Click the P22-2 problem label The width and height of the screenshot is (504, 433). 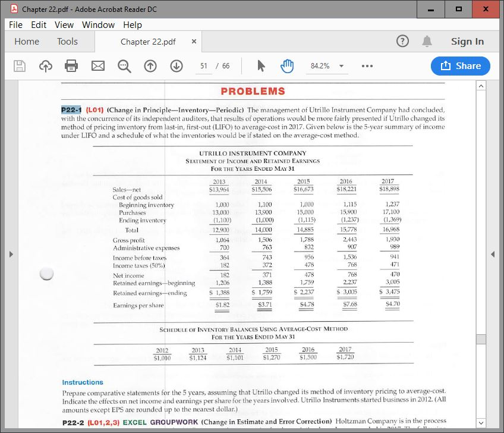(73, 422)
